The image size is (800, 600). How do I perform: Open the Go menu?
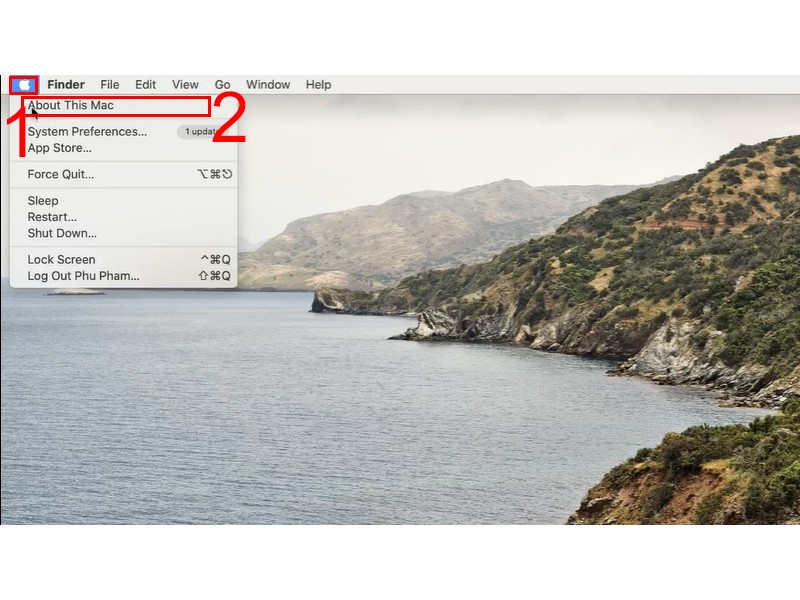pos(222,85)
